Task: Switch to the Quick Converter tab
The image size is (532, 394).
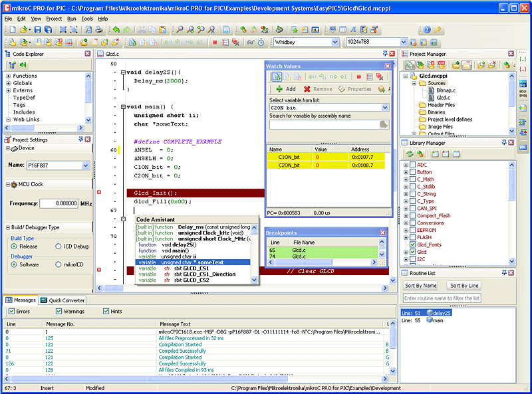Action: point(63,300)
